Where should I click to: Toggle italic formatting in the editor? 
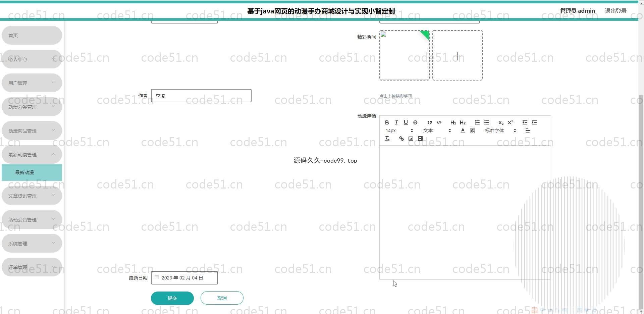click(x=396, y=122)
